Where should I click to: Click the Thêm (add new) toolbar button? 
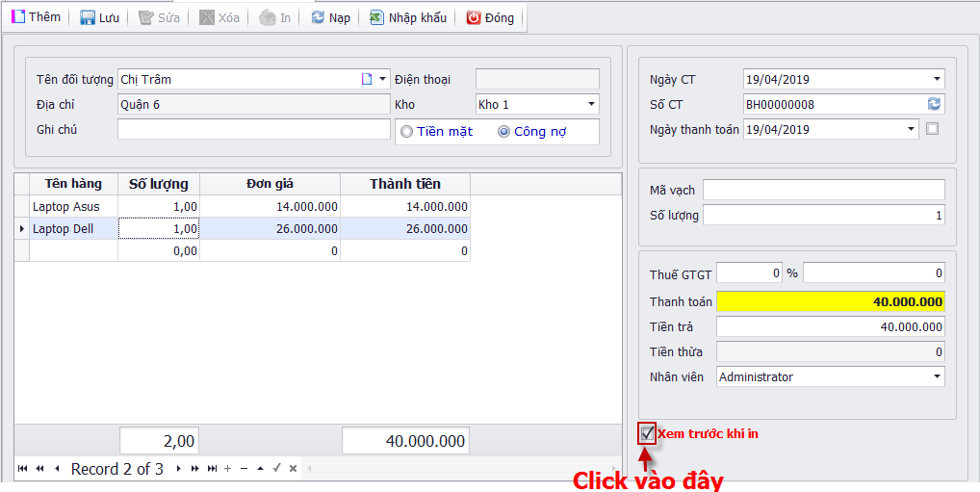37,17
